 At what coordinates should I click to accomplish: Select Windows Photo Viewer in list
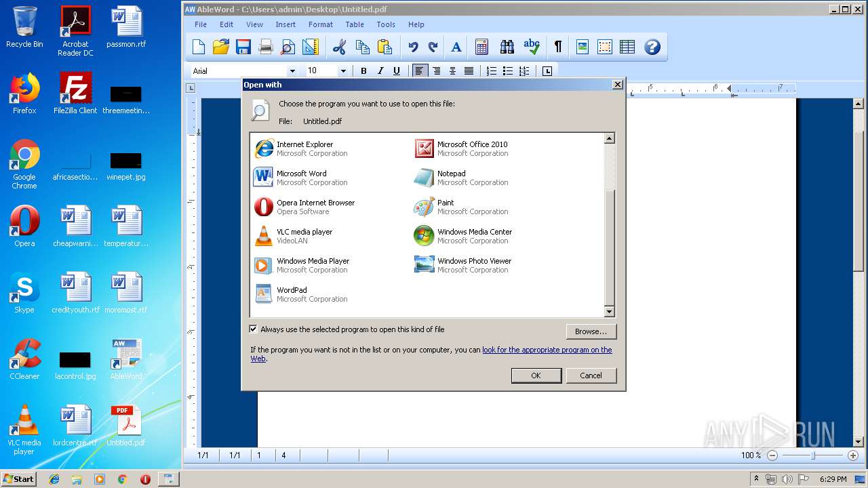click(x=464, y=265)
